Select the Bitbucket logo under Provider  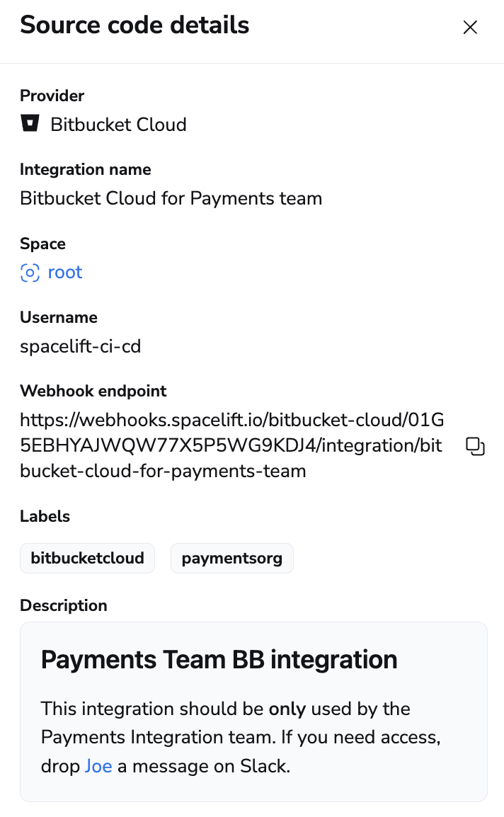click(29, 125)
